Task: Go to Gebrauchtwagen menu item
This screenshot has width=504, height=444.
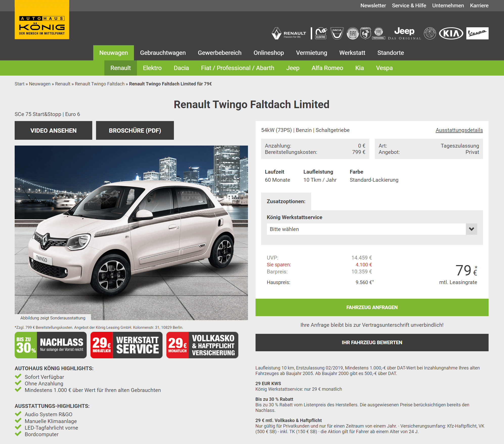Action: pos(163,53)
